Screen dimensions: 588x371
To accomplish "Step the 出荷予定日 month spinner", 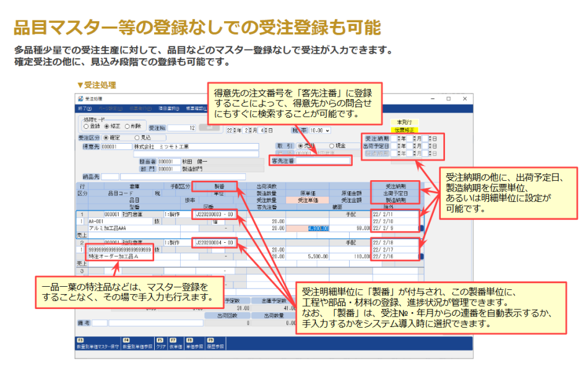I will click(x=415, y=145).
